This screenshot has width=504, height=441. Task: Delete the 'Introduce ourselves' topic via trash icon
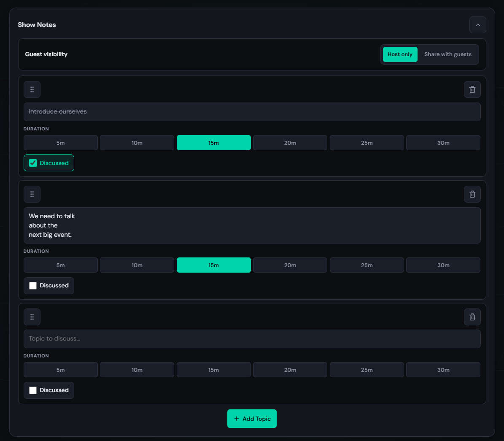(472, 89)
